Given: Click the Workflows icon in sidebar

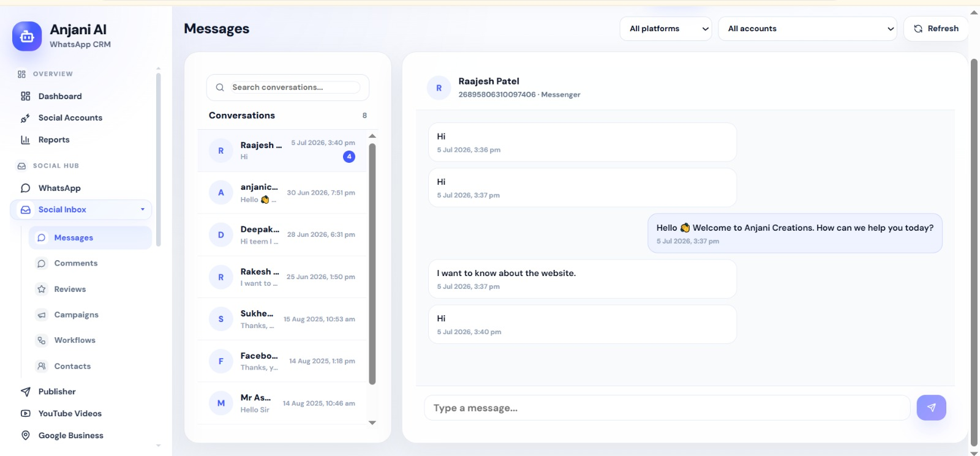Looking at the screenshot, I should tap(42, 340).
